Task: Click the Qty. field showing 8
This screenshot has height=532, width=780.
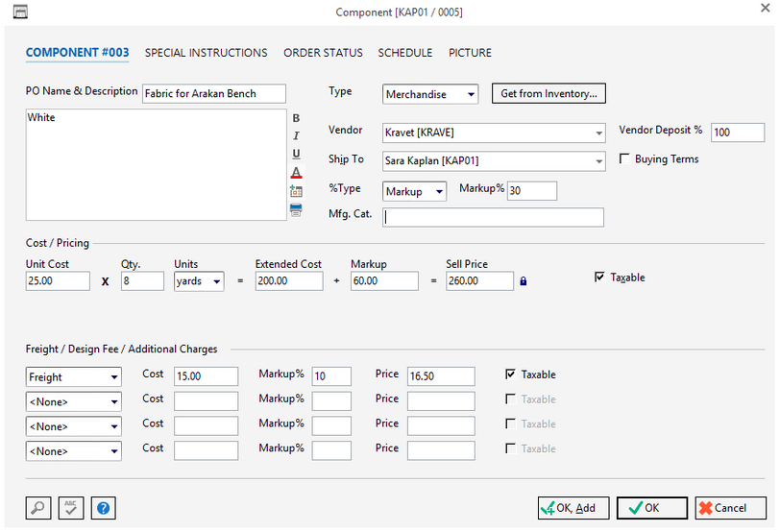Action: pyautogui.click(x=142, y=281)
